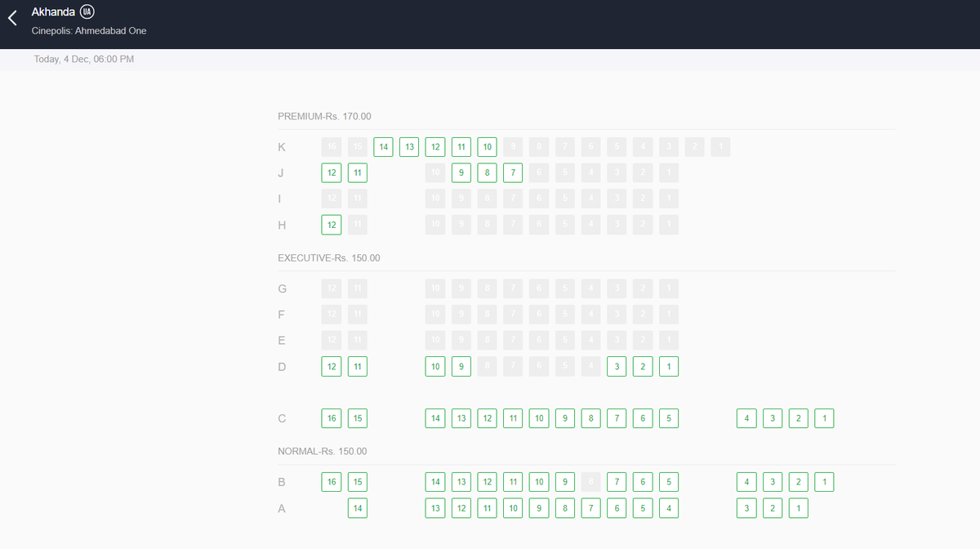Select seat 5 in row B
This screenshot has height=549, width=980.
(669, 482)
